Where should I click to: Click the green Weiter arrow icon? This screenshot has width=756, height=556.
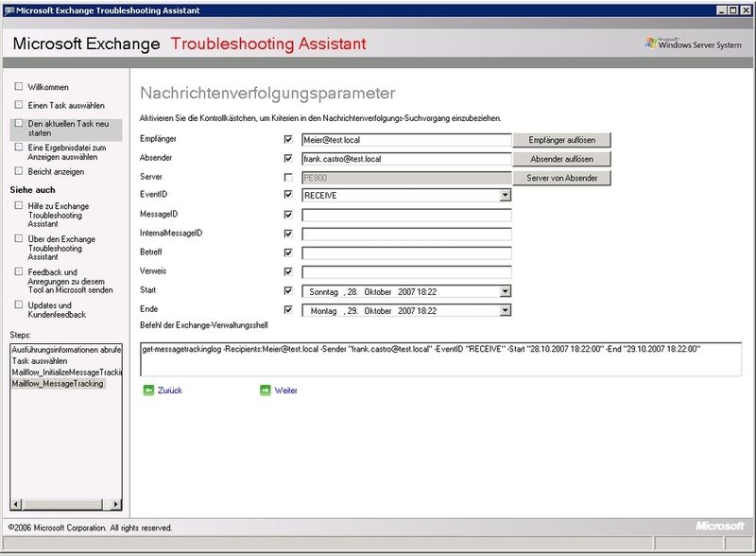tap(266, 391)
